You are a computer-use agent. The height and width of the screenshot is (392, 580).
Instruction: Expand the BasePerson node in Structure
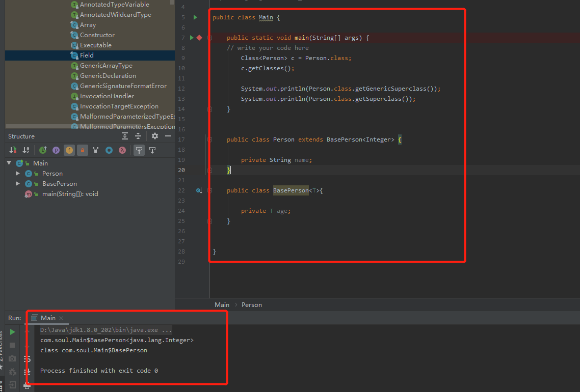point(17,184)
